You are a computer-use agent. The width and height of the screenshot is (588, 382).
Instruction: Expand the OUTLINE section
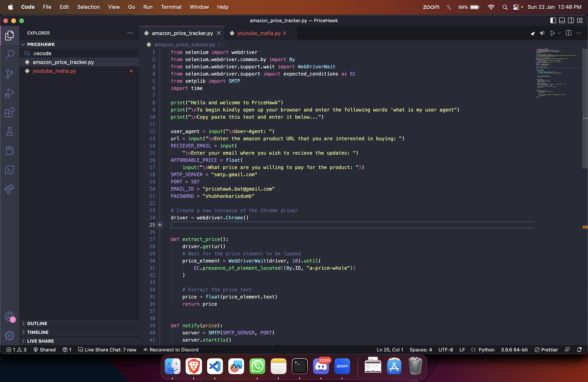pos(37,323)
